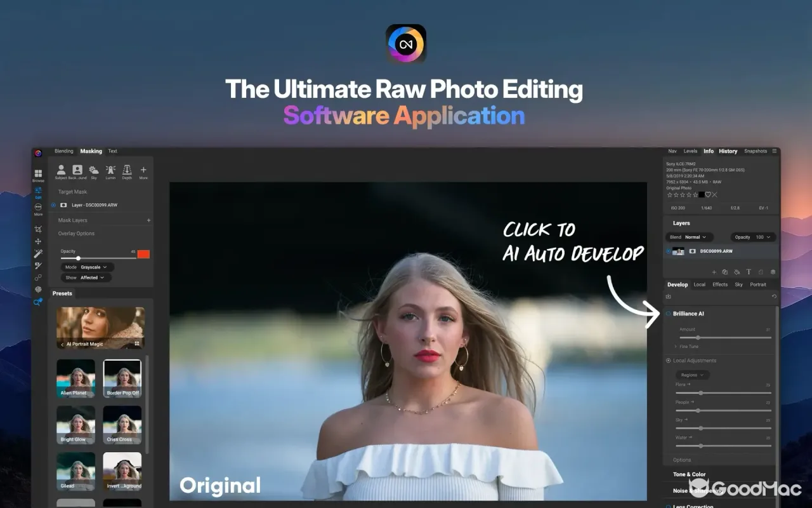Select the target mask radio for Layer - DSC00099.ARW
The image size is (812, 508).
click(x=54, y=205)
